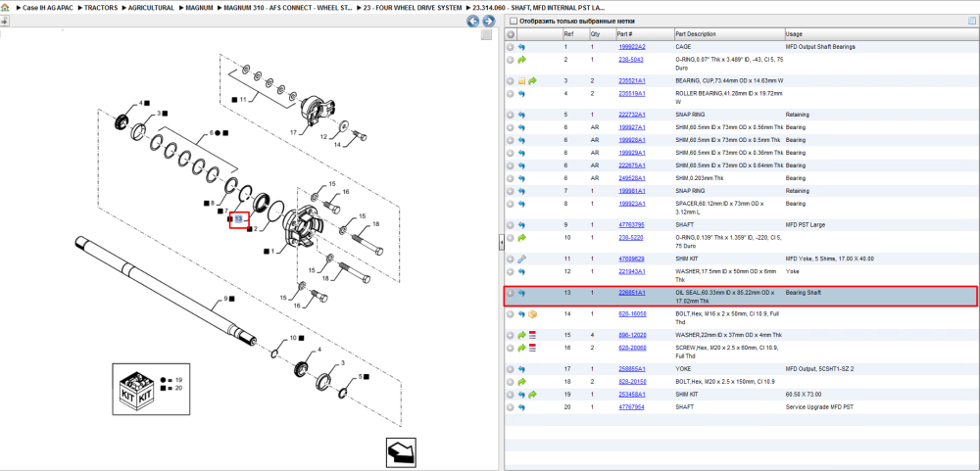The image size is (980, 471).
Task: Select 'Service Upgrade MFD PST' usage cell
Action: [817, 407]
